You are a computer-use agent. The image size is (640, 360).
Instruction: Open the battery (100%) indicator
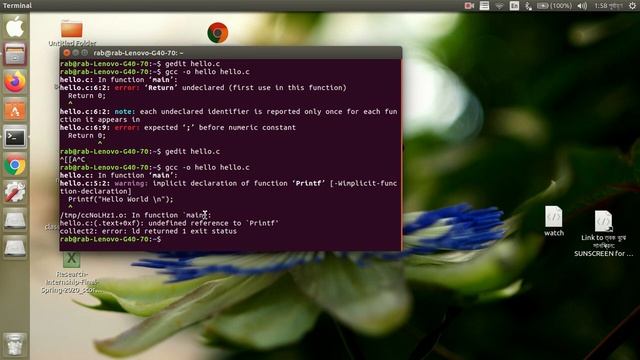tap(554, 6)
